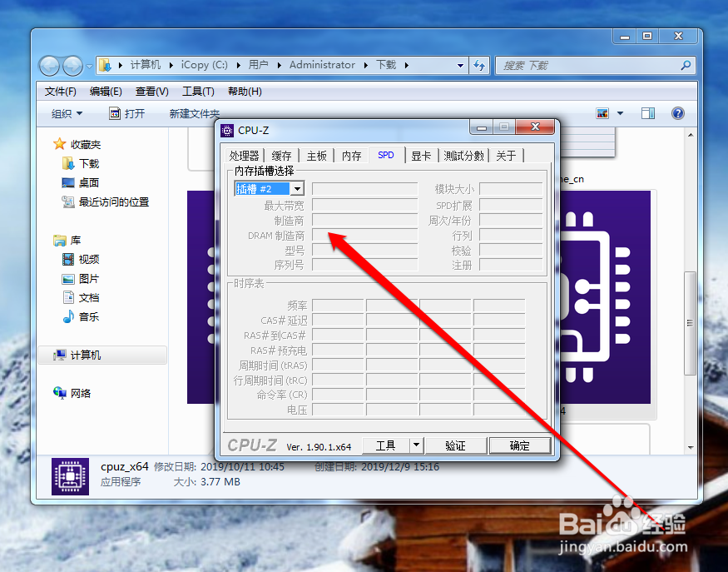Select the SPD tab
This screenshot has width=728, height=572.
pos(386,155)
